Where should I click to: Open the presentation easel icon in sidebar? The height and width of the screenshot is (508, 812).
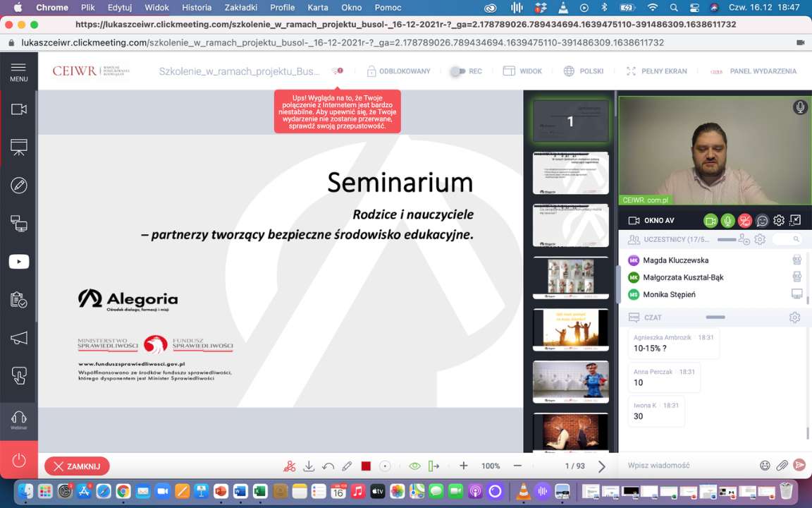coord(19,147)
